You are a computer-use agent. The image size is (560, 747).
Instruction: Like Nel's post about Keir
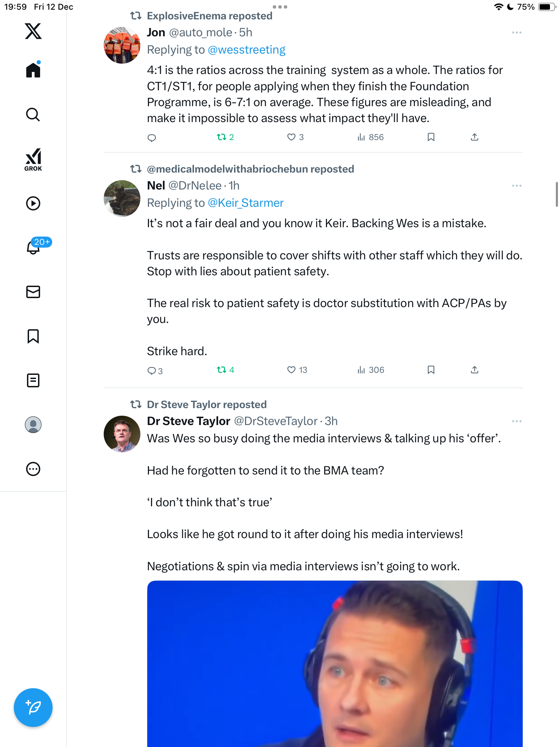tap(291, 370)
